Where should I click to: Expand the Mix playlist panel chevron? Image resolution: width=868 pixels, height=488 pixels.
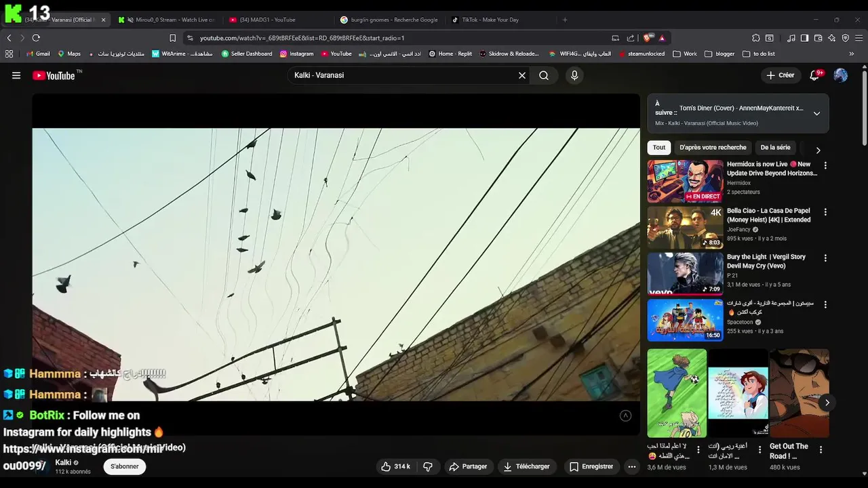(x=816, y=113)
